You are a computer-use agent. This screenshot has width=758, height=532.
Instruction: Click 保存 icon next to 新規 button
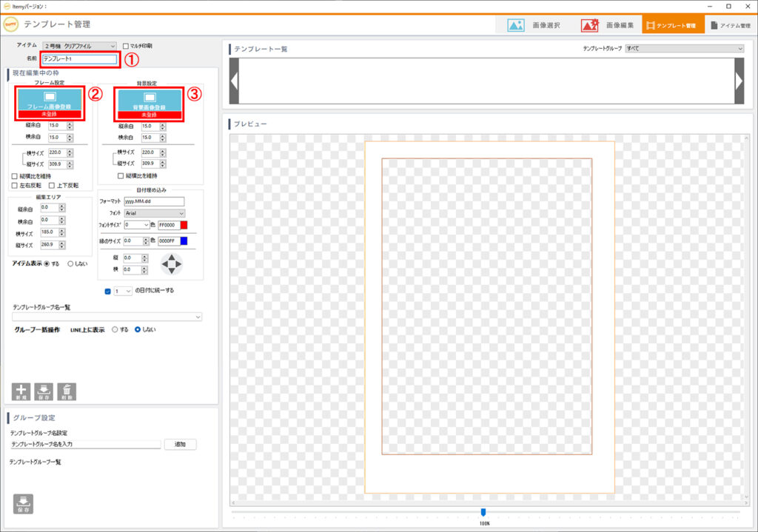click(44, 391)
